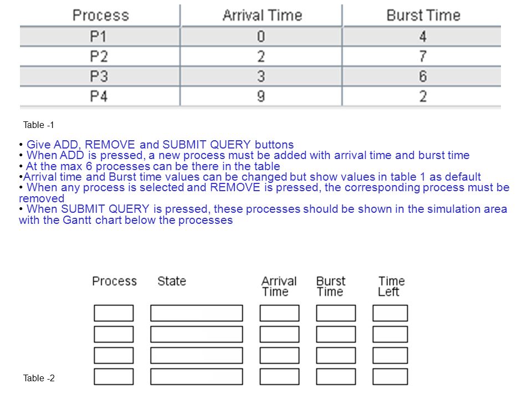Image resolution: width=532 pixels, height=399 pixels.
Task: Edit burst time value for P1
Action: tap(422, 37)
